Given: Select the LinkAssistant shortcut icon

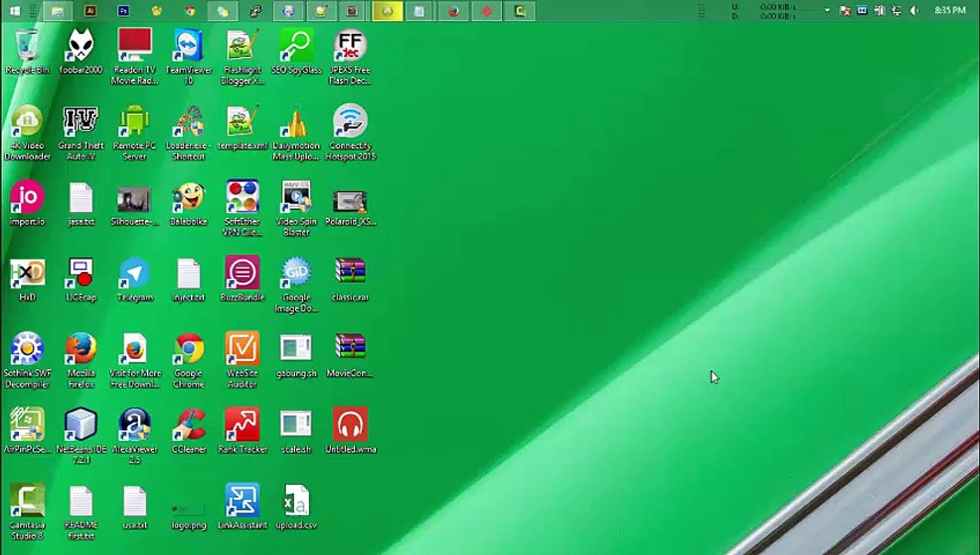Looking at the screenshot, I should 243,507.
